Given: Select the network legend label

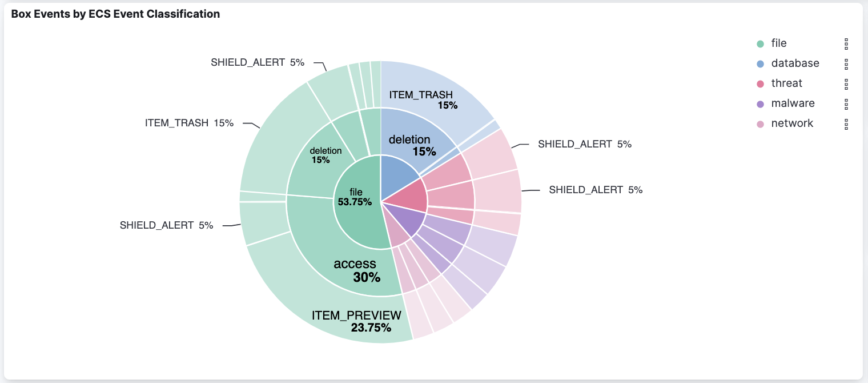Looking at the screenshot, I should (x=792, y=123).
